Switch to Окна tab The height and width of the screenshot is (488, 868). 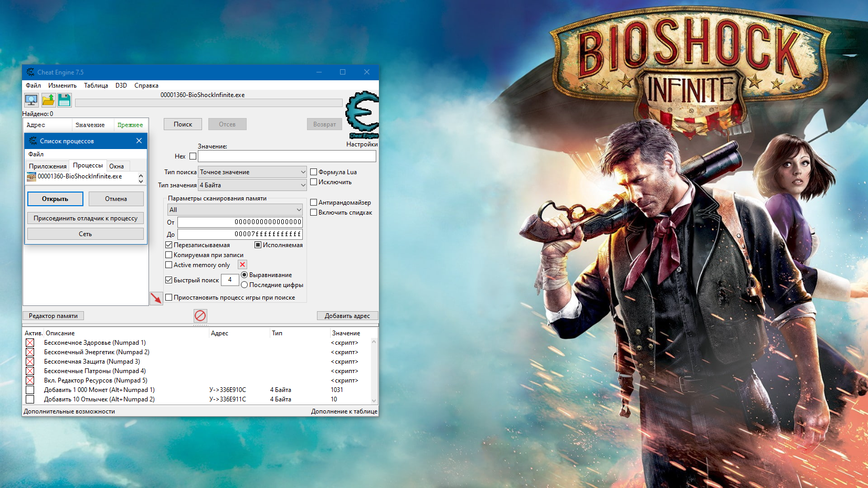tap(117, 166)
